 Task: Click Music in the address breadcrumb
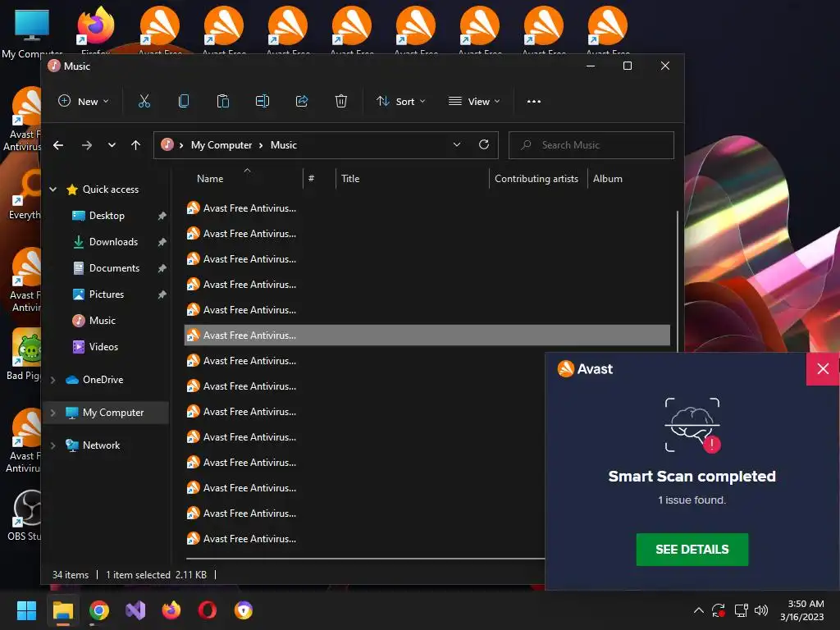[283, 145]
